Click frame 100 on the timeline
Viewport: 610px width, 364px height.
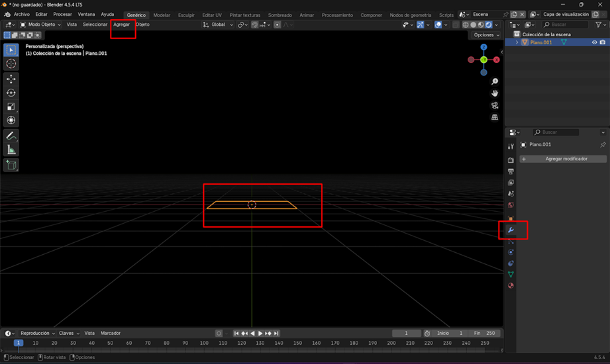click(204, 343)
